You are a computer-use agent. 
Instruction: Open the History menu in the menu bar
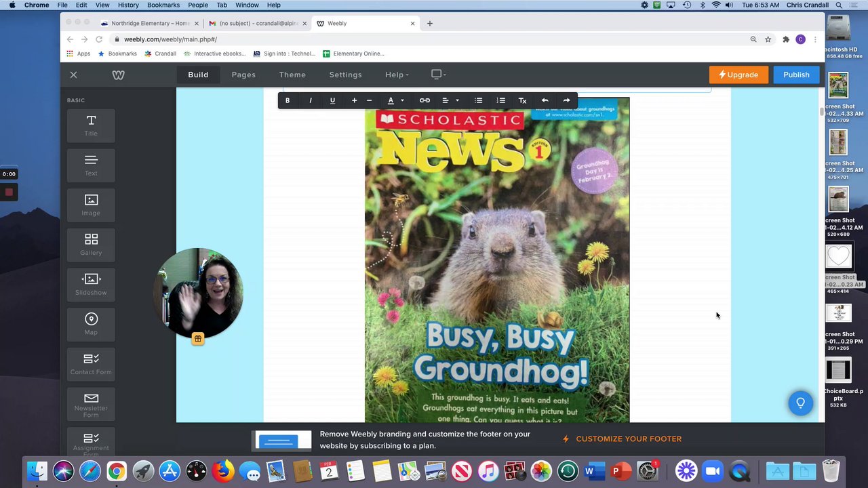(x=128, y=5)
